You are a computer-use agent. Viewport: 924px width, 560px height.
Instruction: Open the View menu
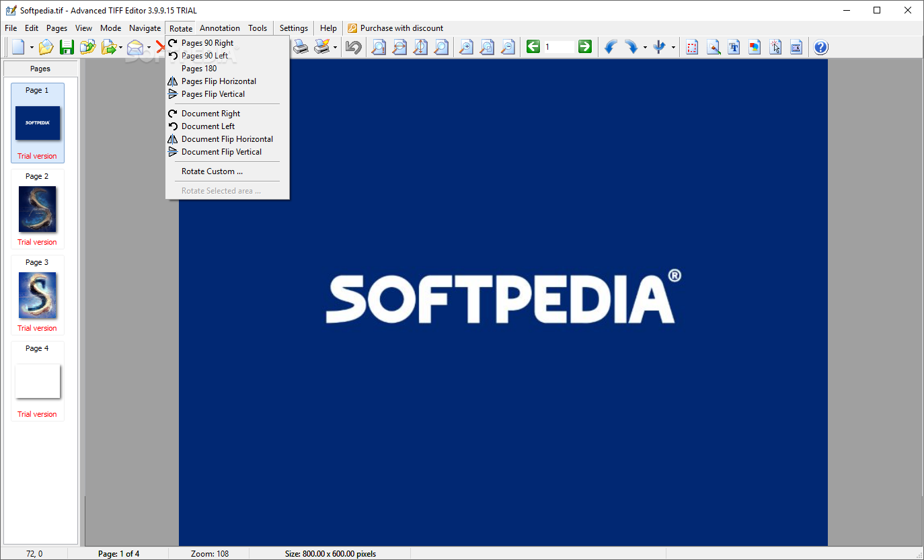click(x=84, y=28)
